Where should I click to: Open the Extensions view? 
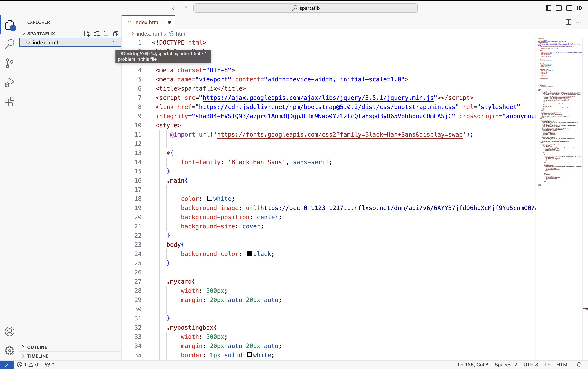(x=10, y=102)
